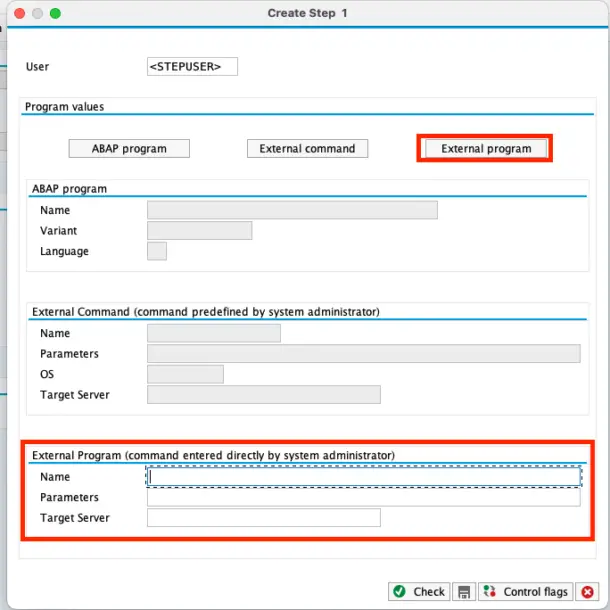The image size is (610, 610).
Task: Click the ABAP program button
Action: (x=129, y=149)
